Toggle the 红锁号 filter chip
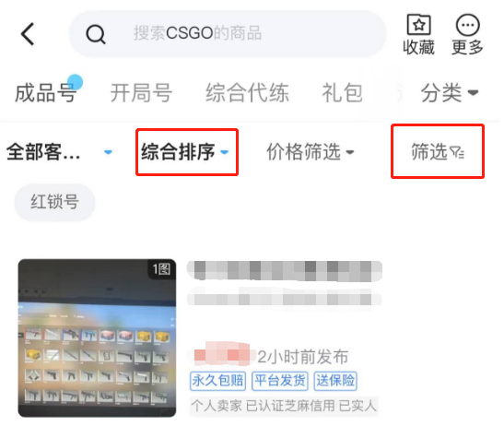Image resolution: width=504 pixels, height=426 pixels. click(54, 202)
